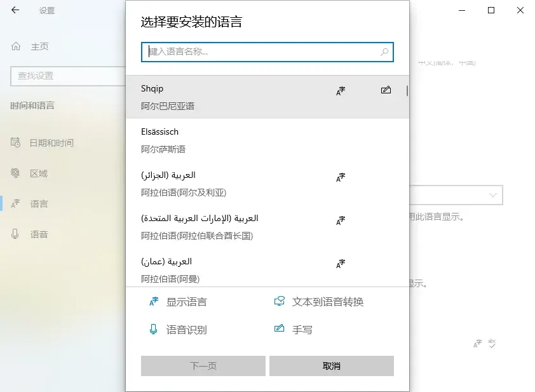Viewport: 535px width, 392px height.
Task: Click the 下一页 button
Action: 203,366
